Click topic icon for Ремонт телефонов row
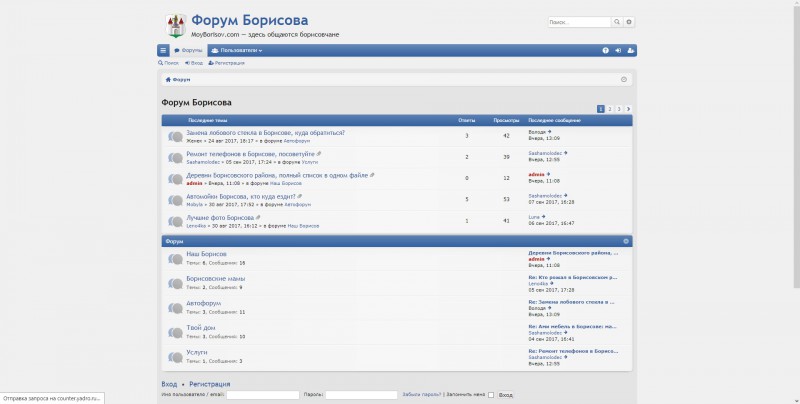 coord(175,158)
